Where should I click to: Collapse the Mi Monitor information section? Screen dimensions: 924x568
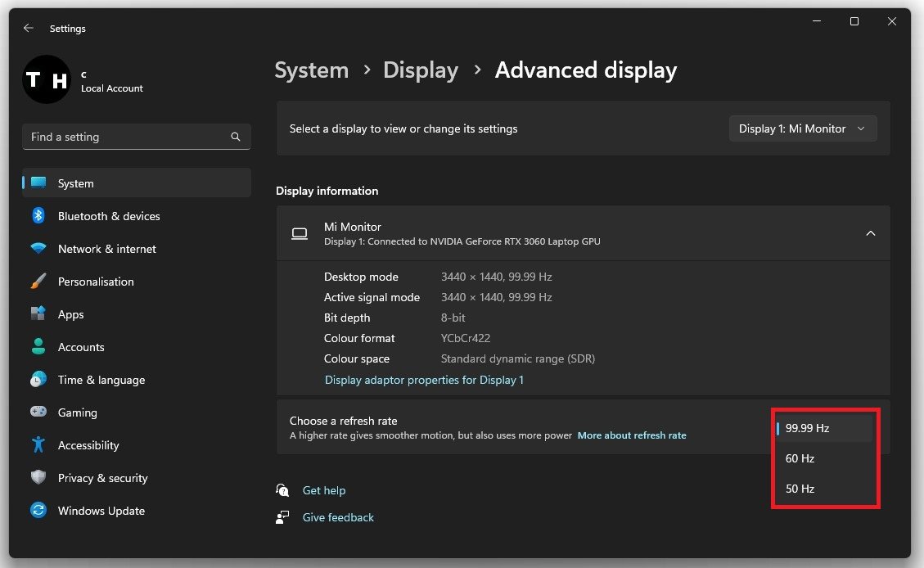pyautogui.click(x=870, y=233)
